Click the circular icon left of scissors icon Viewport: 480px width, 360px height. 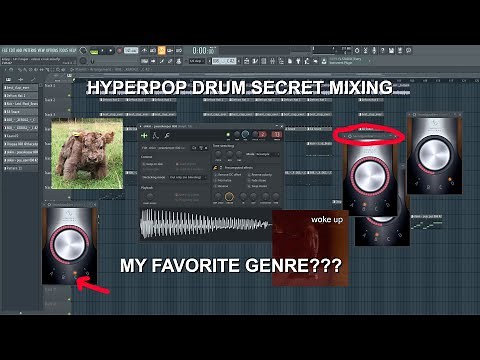point(357,50)
